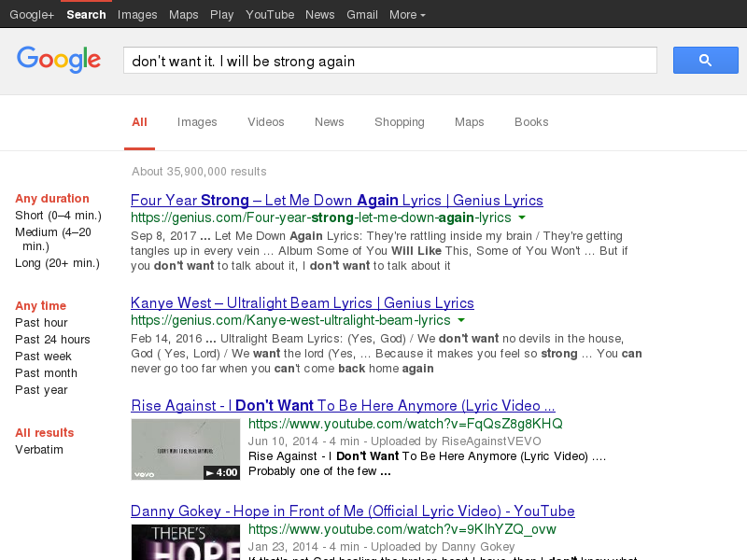
Task: Select the Any time filter
Action: pyautogui.click(x=40, y=306)
